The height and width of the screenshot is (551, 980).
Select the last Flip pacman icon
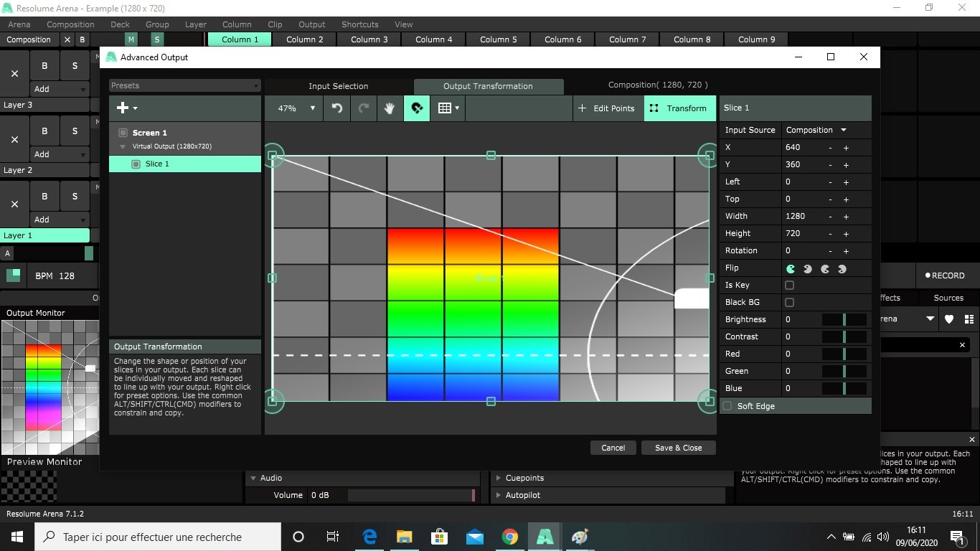[x=842, y=268]
